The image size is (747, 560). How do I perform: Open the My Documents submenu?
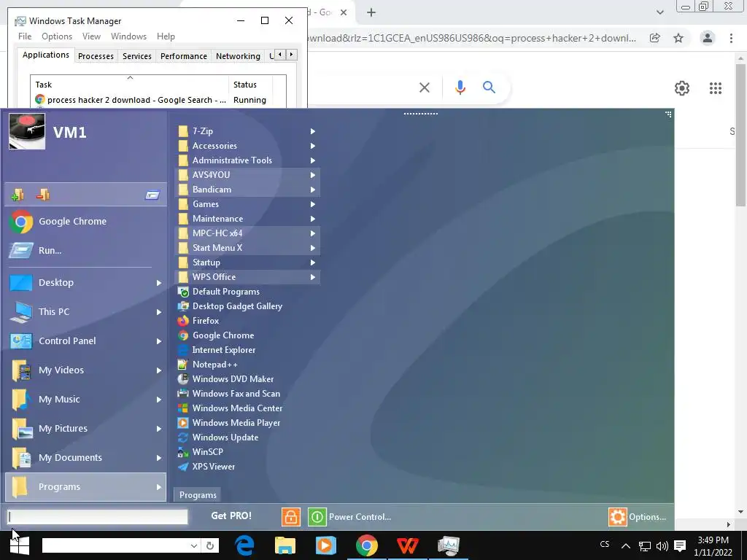pos(86,458)
